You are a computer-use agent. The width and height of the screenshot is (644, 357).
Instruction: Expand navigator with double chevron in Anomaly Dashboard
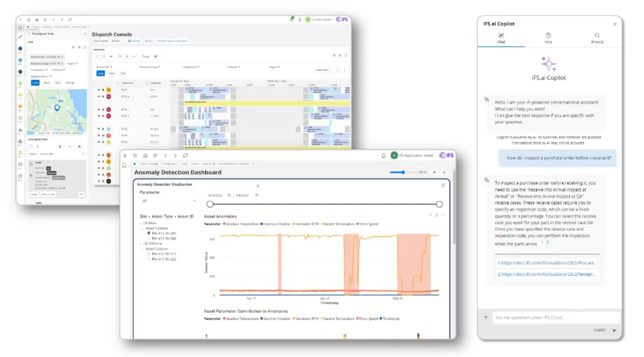point(125,156)
